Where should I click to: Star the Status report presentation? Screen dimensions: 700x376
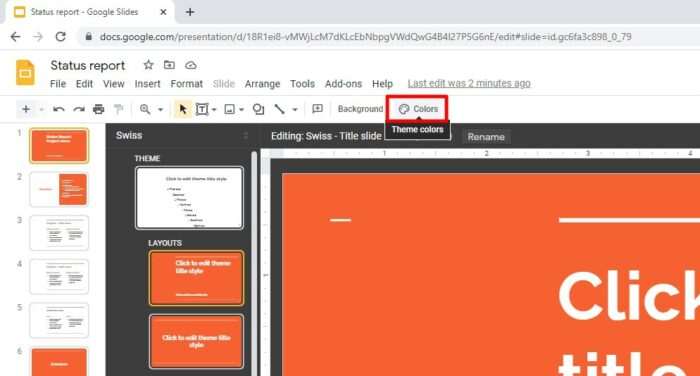point(148,65)
